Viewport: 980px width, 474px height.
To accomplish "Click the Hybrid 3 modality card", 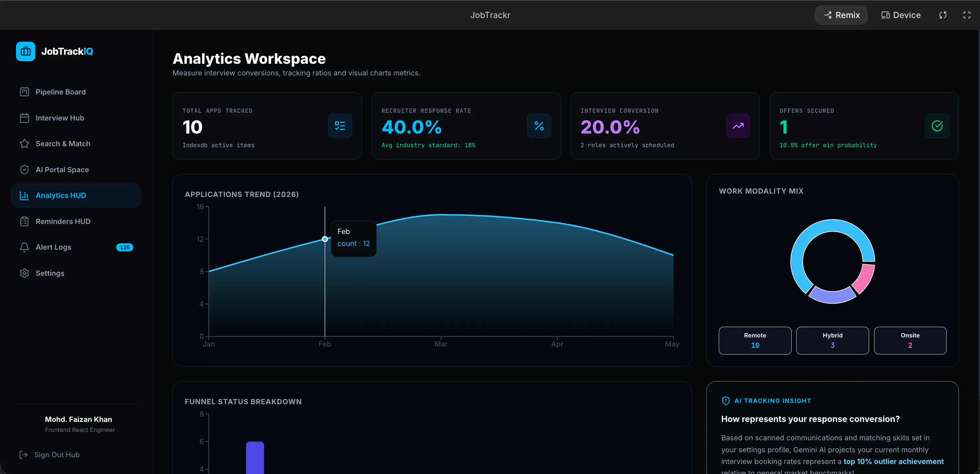I will [832, 340].
